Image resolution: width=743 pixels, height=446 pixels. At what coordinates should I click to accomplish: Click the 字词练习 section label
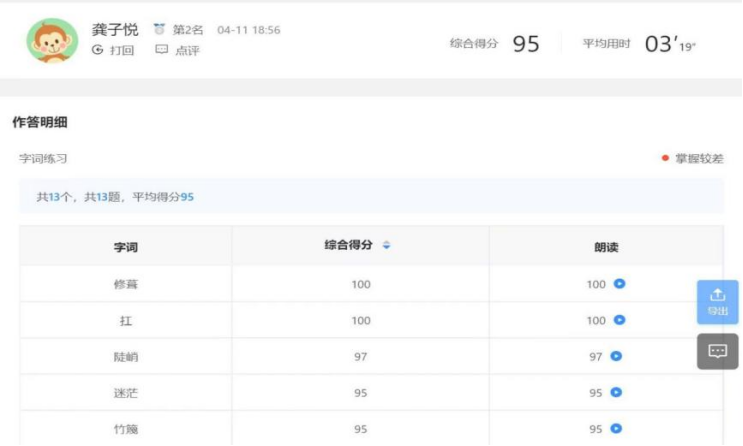point(43,158)
